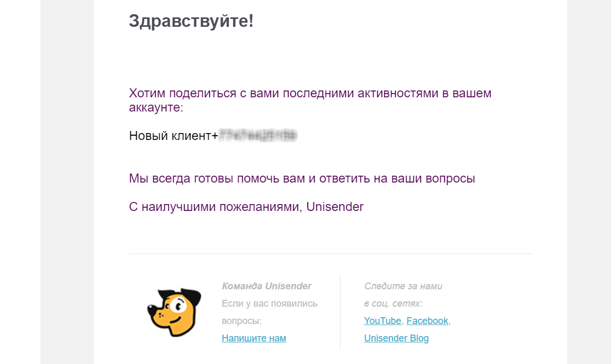
Task: Click the Мы всегда готовы помочь sentence
Action: tap(302, 178)
